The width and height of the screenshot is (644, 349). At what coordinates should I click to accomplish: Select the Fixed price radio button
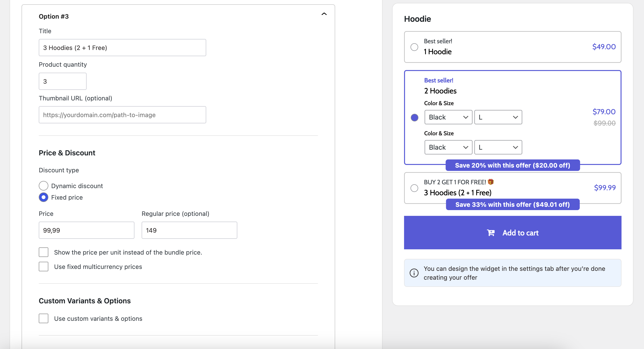(x=43, y=197)
